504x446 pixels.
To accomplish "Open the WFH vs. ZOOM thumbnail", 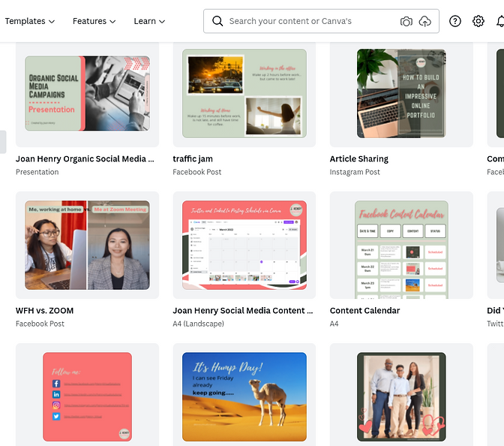I will pyautogui.click(x=87, y=246).
